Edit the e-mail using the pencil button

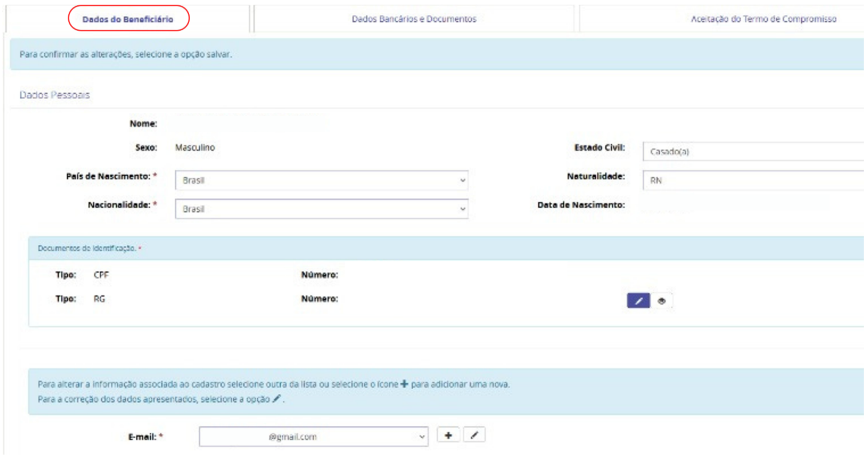click(x=474, y=436)
